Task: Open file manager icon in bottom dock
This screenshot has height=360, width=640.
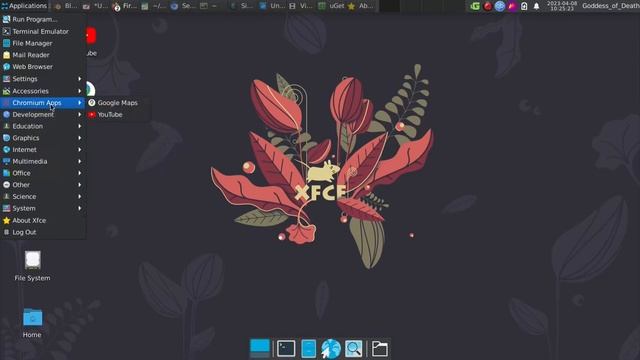Action: pyautogui.click(x=309, y=349)
